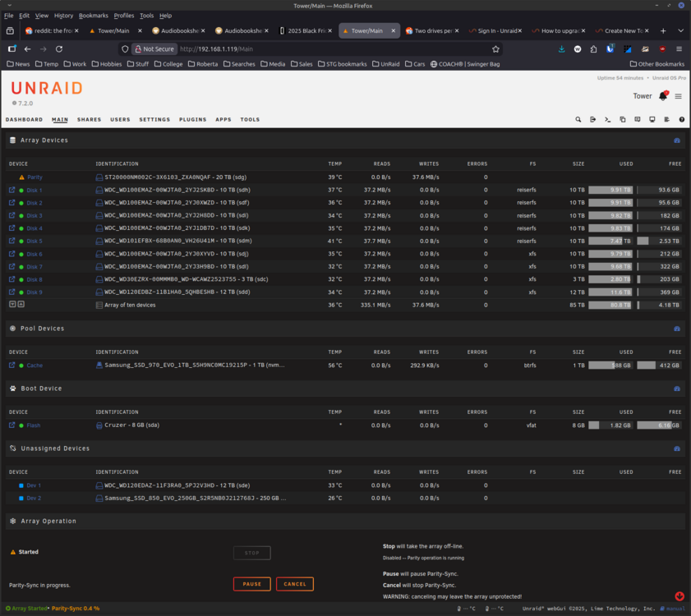Open the UnRaid bookmarks folder

pos(386,64)
